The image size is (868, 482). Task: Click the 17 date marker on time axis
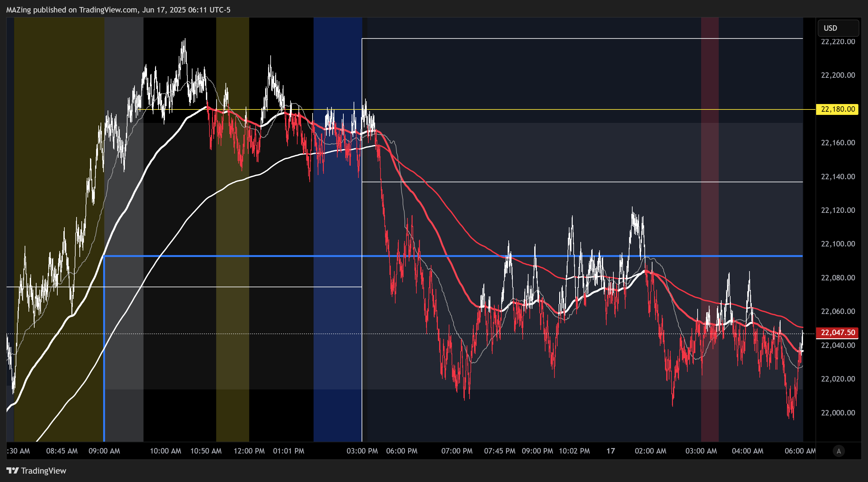(610, 451)
